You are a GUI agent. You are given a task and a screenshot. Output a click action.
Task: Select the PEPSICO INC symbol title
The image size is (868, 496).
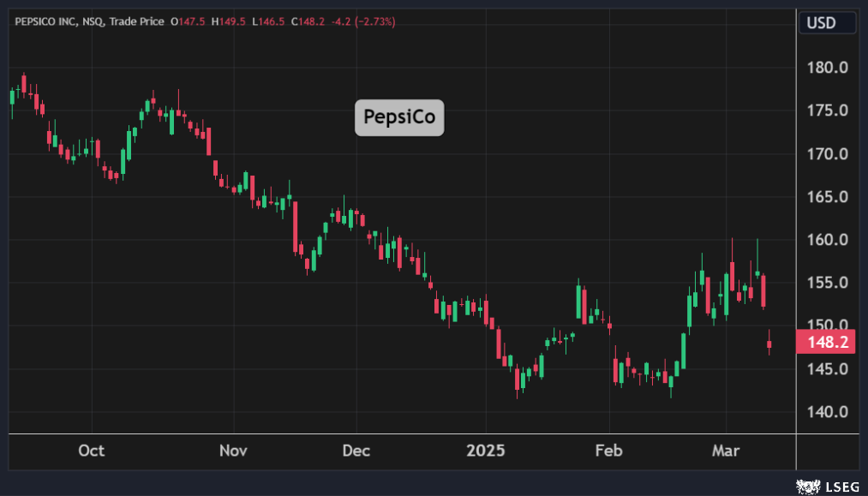[x=45, y=21]
